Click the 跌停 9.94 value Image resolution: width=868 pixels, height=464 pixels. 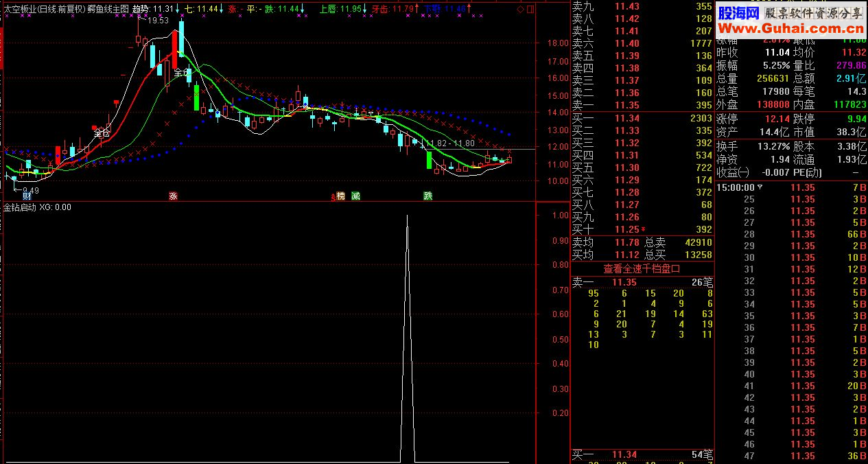click(x=857, y=119)
